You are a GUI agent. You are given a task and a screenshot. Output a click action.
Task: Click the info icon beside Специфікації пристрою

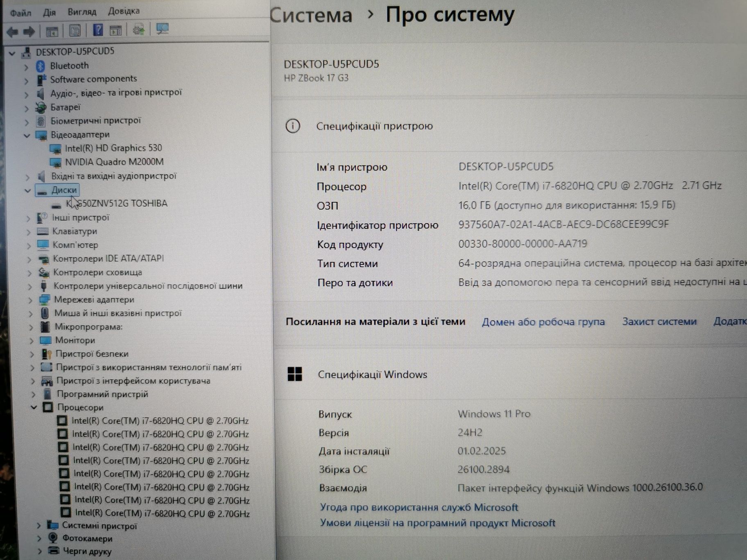(293, 126)
